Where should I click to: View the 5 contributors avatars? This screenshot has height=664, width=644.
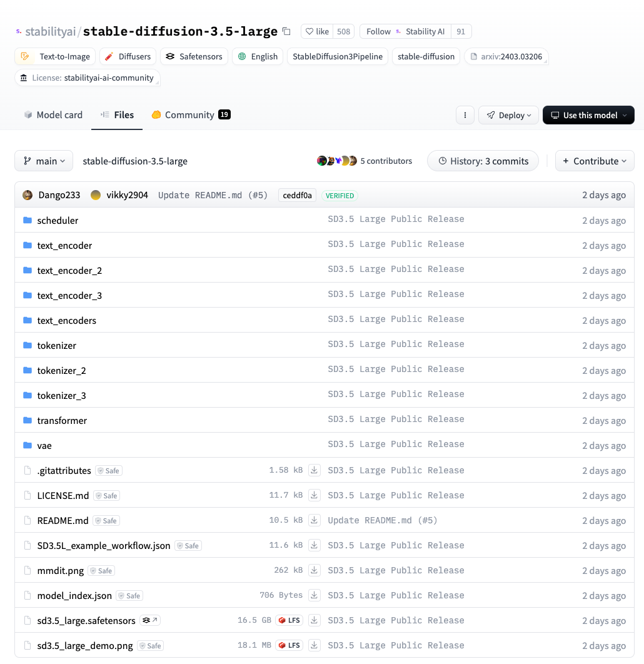pyautogui.click(x=336, y=161)
